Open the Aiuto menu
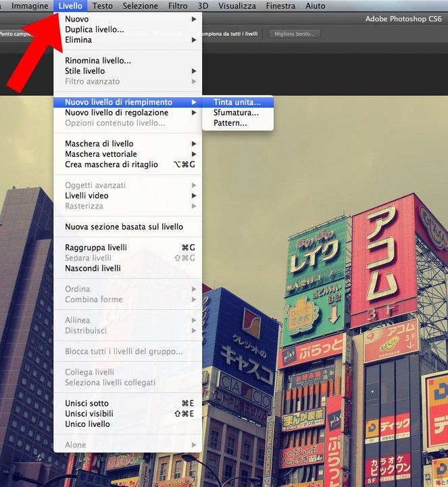 [315, 6]
